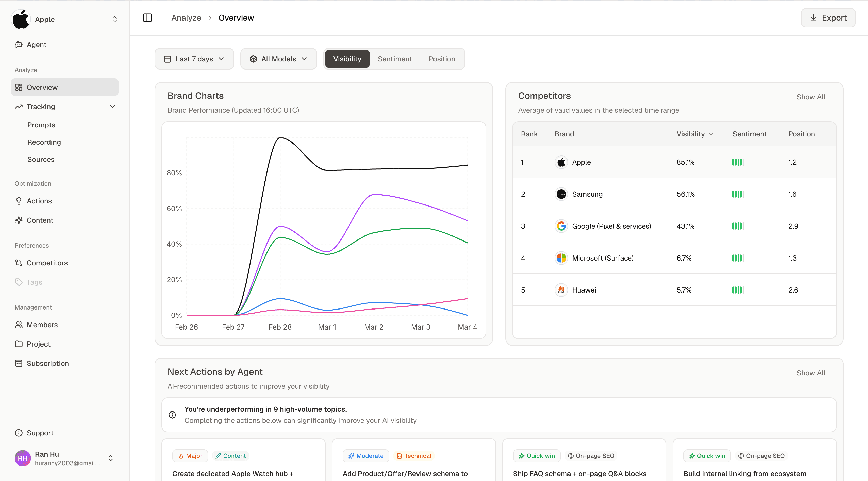
Task: Click the Subscription card icon
Action: [19, 363]
